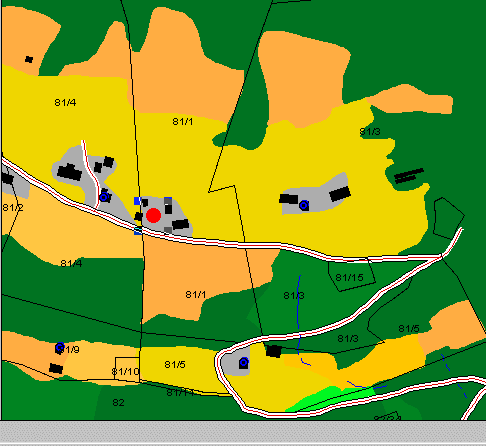Click the empty polygon outline in the eastern forest
This screenshot has width=486, height=446.
449,218
